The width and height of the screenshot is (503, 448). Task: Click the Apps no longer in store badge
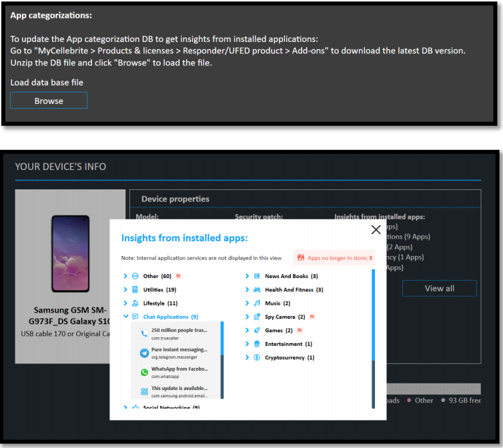pyautogui.click(x=334, y=258)
